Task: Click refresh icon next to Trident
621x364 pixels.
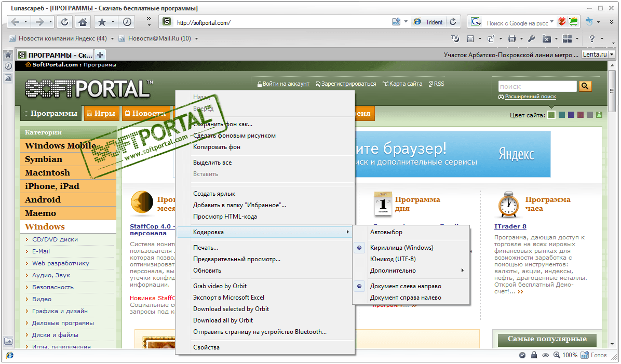Action: point(453,22)
